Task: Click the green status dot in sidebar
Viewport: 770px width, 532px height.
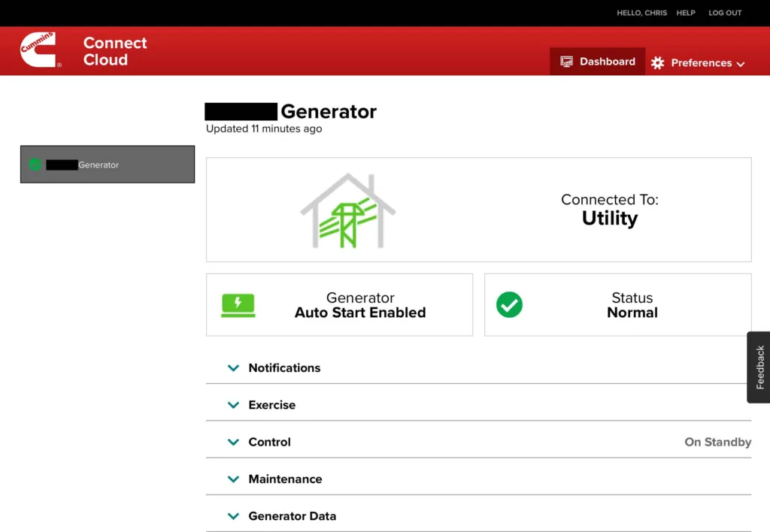Action: point(35,165)
